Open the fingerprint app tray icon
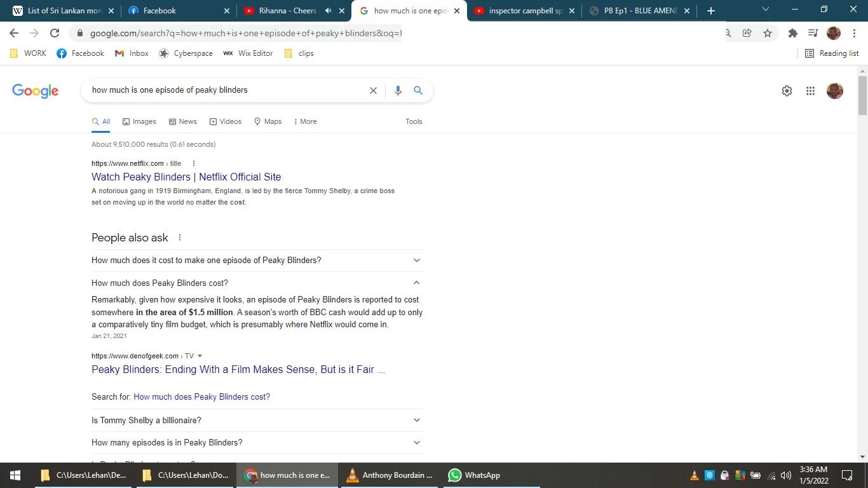The width and height of the screenshot is (868, 488). pyautogui.click(x=710, y=475)
